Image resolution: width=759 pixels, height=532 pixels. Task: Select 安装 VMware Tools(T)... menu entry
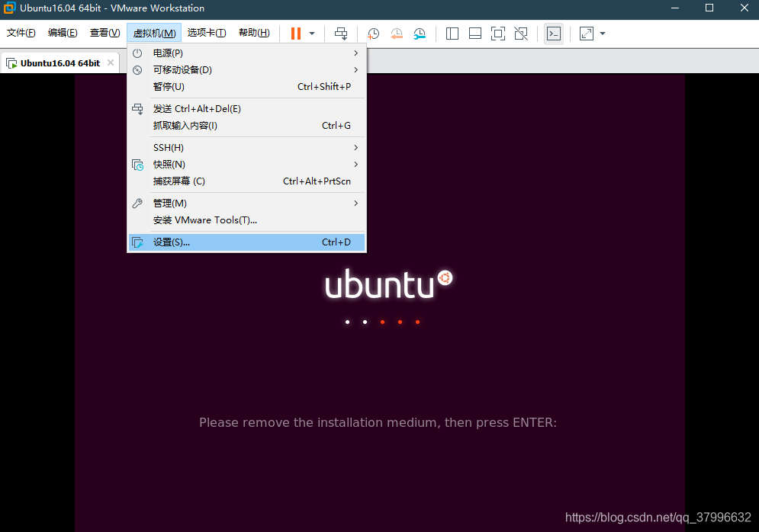click(247, 220)
